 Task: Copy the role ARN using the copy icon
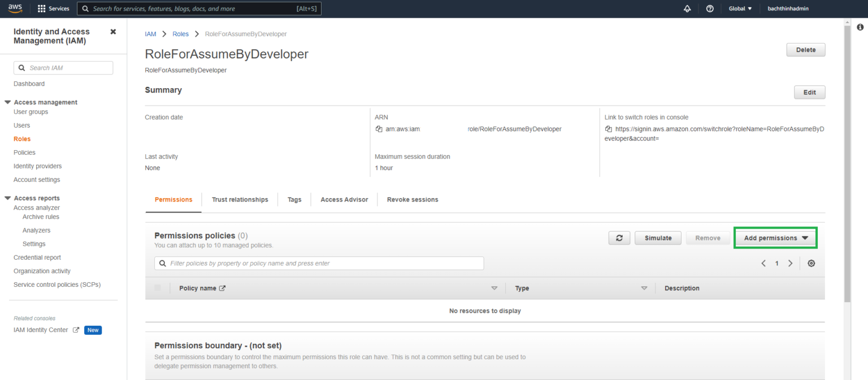[x=379, y=129]
